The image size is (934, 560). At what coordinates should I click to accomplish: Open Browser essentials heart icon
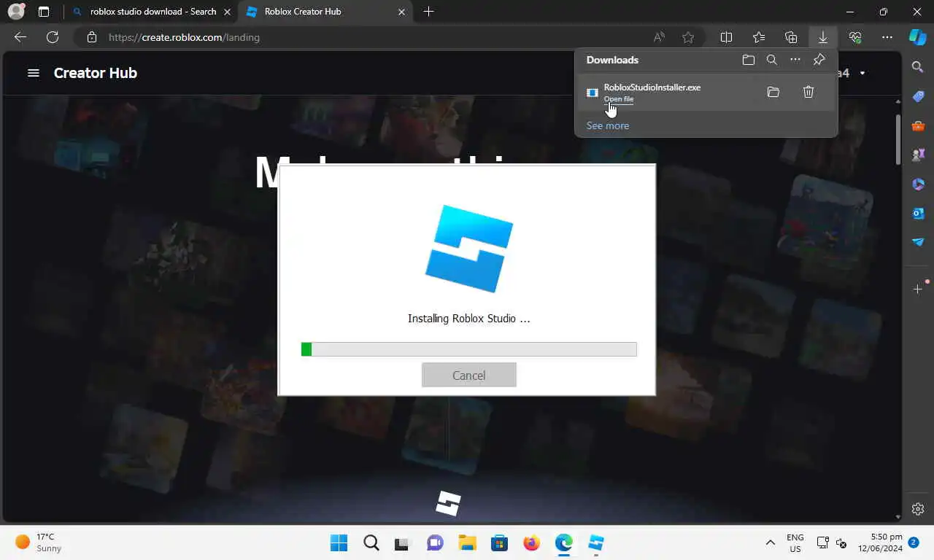click(x=855, y=37)
